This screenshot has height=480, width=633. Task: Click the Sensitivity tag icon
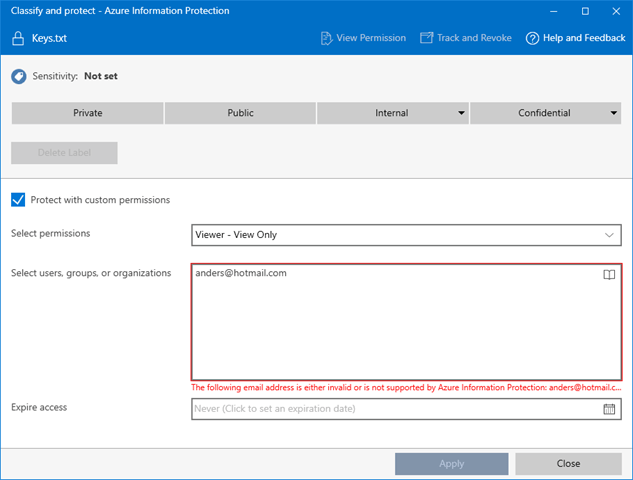click(18, 76)
